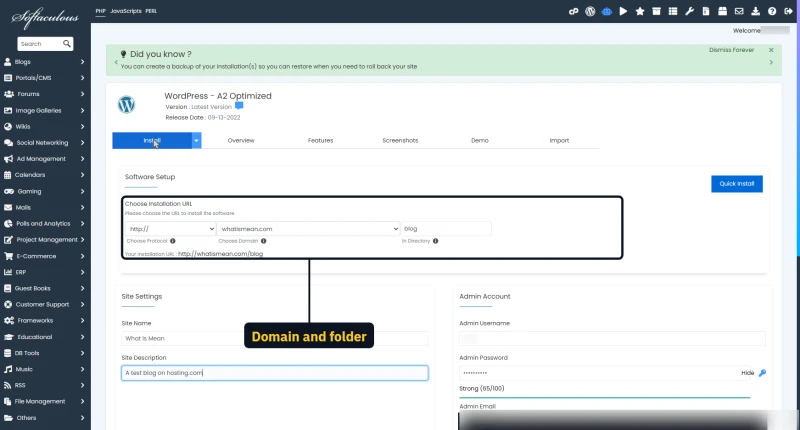Click the package box toolbar icon
The height and width of the screenshot is (430, 800).
722,11
